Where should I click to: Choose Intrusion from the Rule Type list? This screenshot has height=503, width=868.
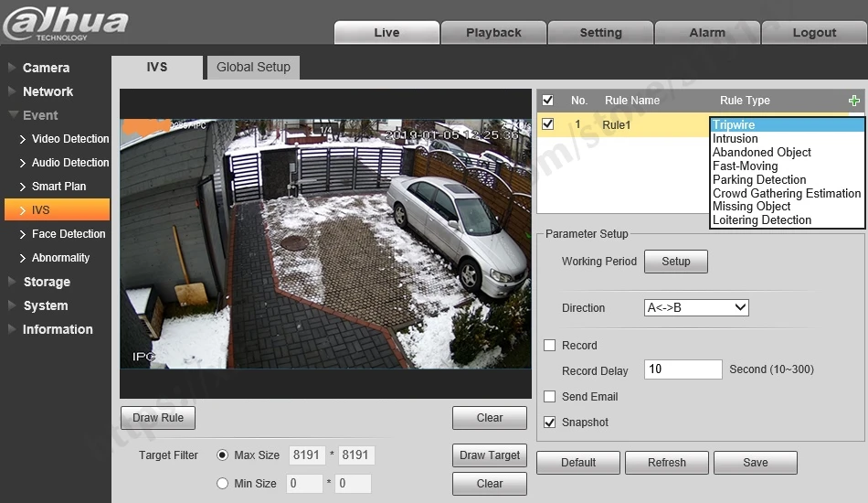pyautogui.click(x=736, y=138)
